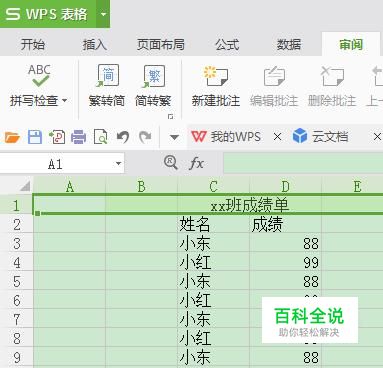
Task: Open the WPS 表格 application menu
Action: coord(48,14)
